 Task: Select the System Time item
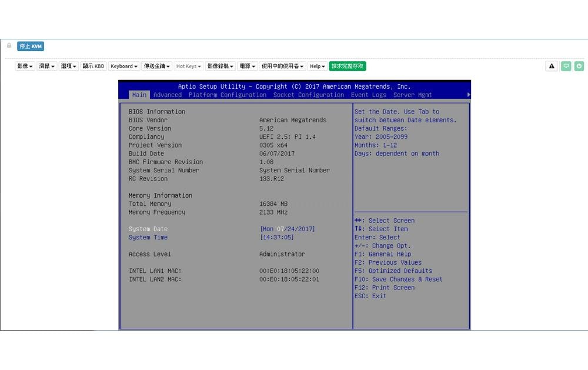(148, 237)
